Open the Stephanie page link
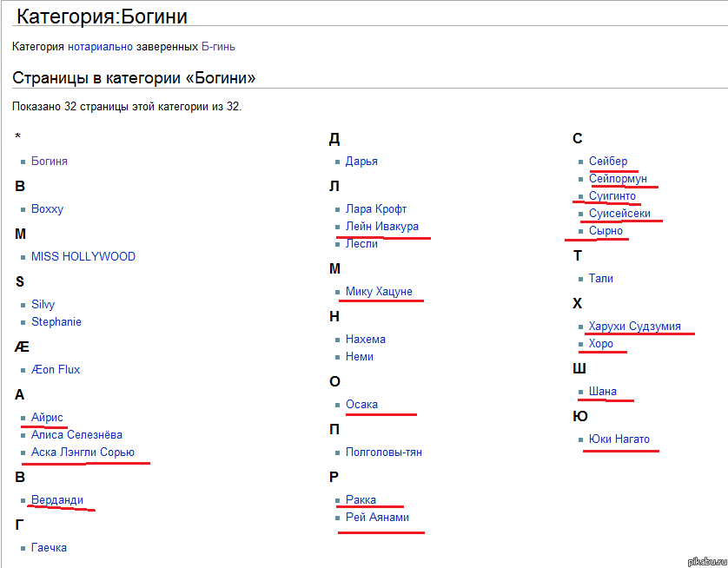Viewport: 728px width, 568px height. coord(56,321)
